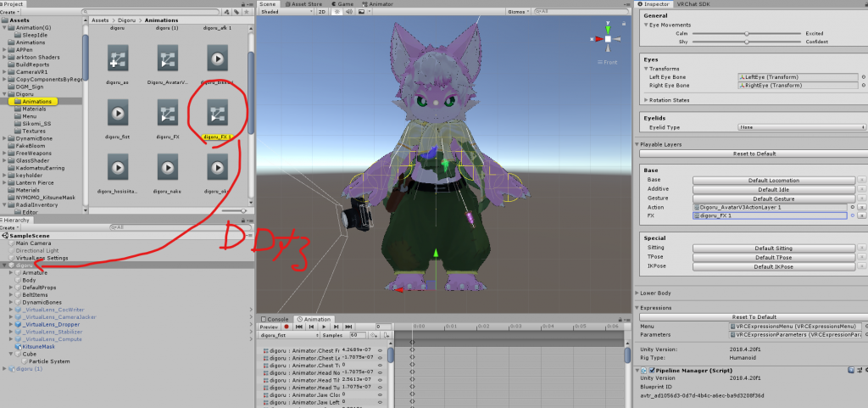
Task: Expand digoru (1) in Hierarchy
Action: click(4, 369)
